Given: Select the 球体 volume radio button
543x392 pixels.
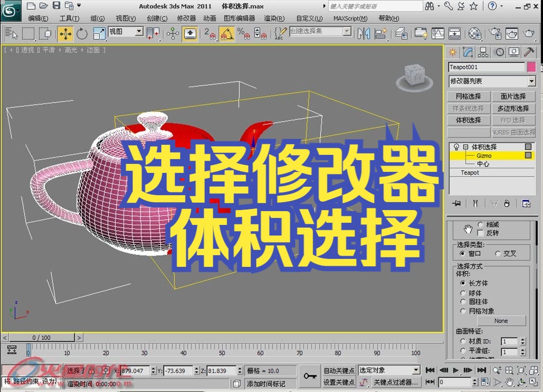Looking at the screenshot, I should pos(463,292).
